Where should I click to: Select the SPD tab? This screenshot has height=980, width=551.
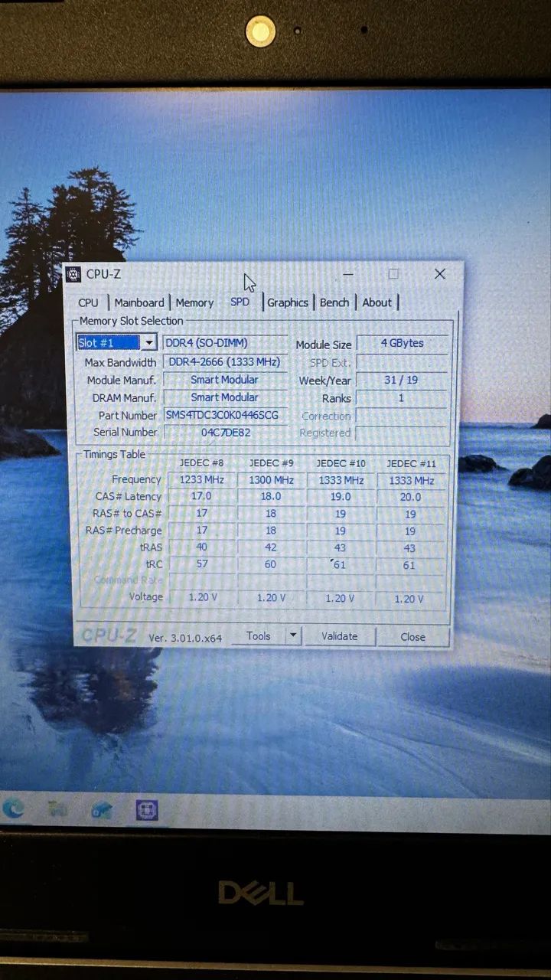[x=240, y=302]
